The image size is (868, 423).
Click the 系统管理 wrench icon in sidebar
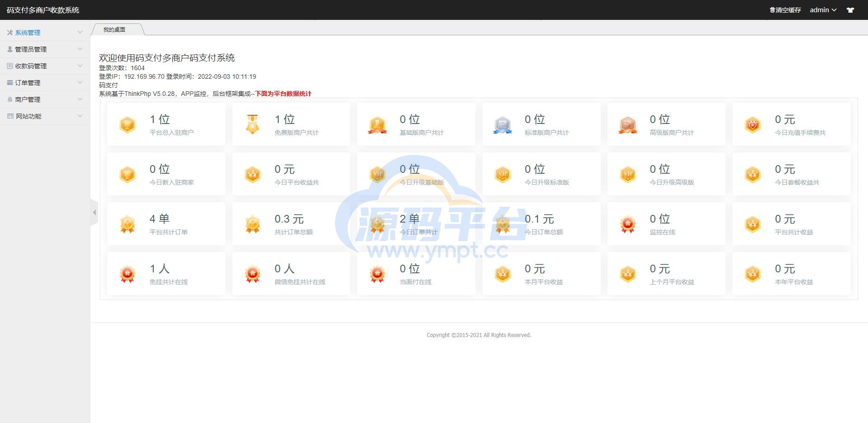10,33
